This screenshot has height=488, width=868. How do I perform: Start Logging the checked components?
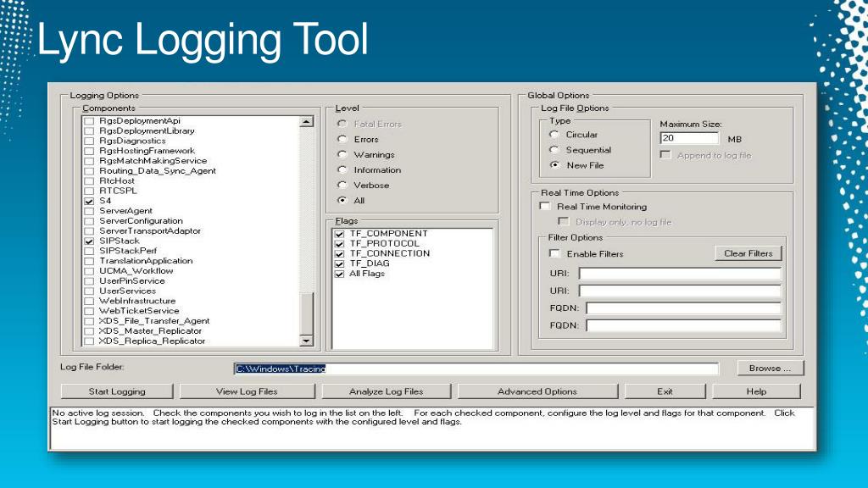[x=117, y=391]
